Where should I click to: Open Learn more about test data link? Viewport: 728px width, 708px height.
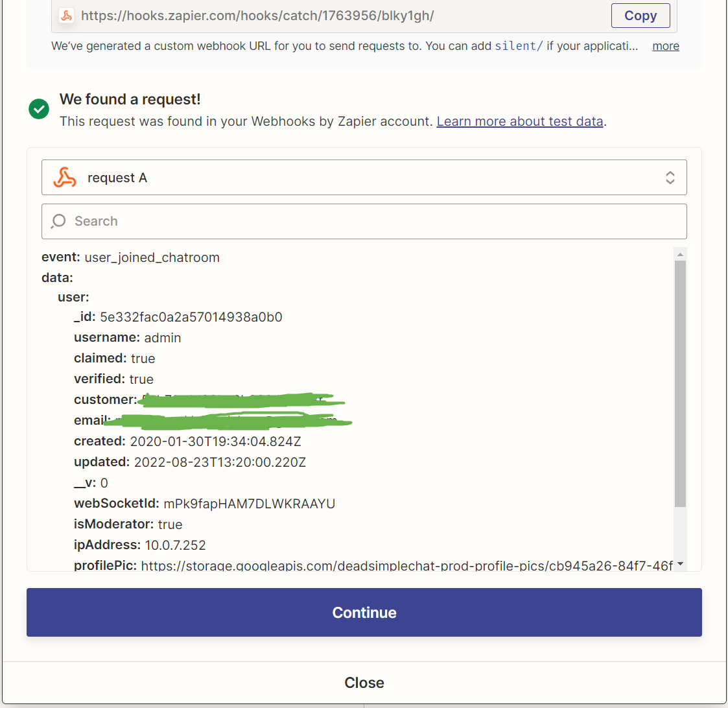pos(519,121)
